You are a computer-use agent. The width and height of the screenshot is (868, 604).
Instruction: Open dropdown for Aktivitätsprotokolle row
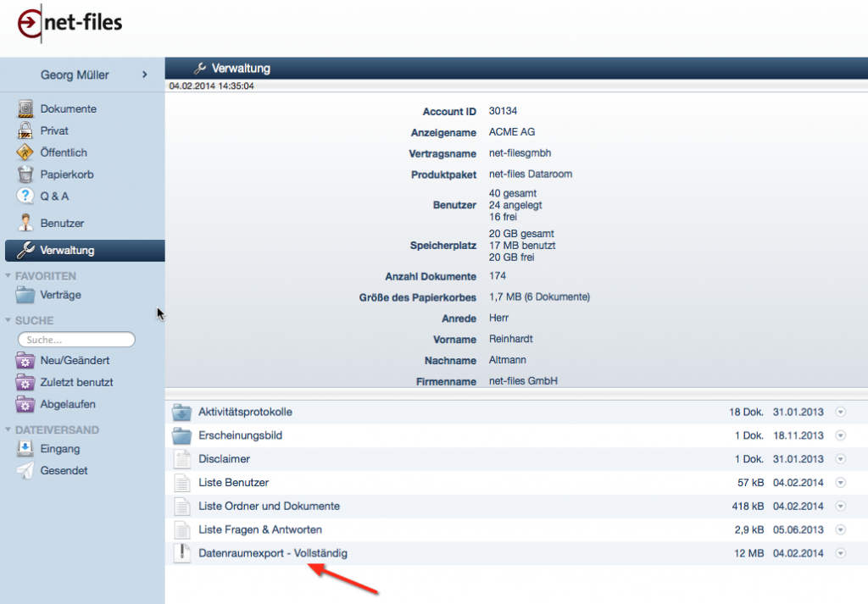[x=840, y=413]
